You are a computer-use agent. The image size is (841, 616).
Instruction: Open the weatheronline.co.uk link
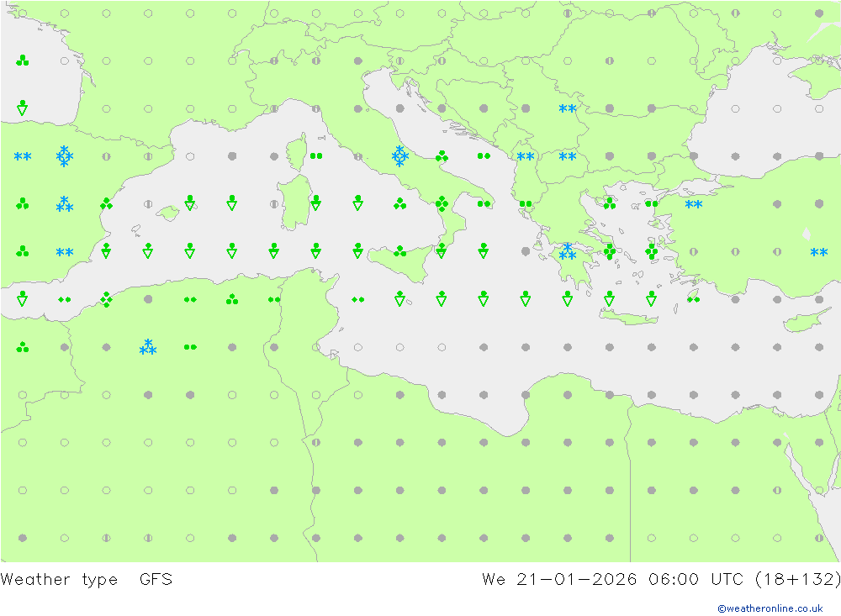(x=770, y=608)
